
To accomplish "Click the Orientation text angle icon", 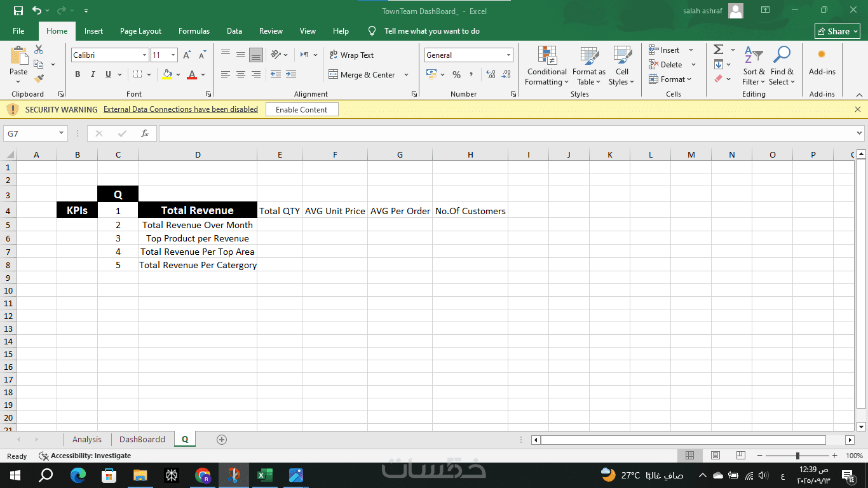I will [276, 55].
